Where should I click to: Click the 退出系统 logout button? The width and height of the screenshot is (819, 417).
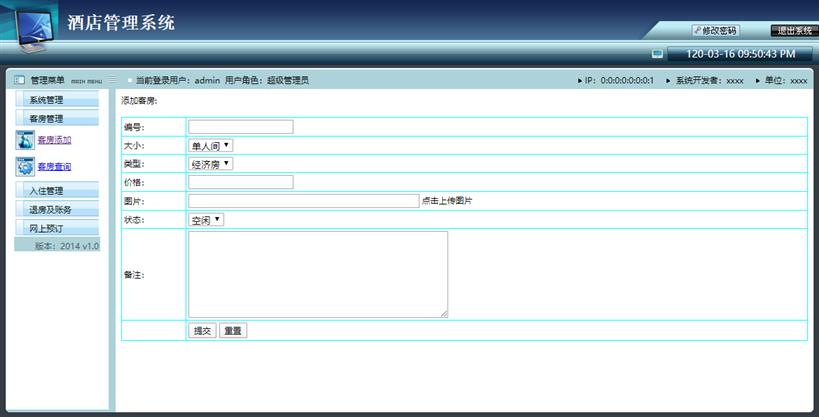click(x=793, y=31)
